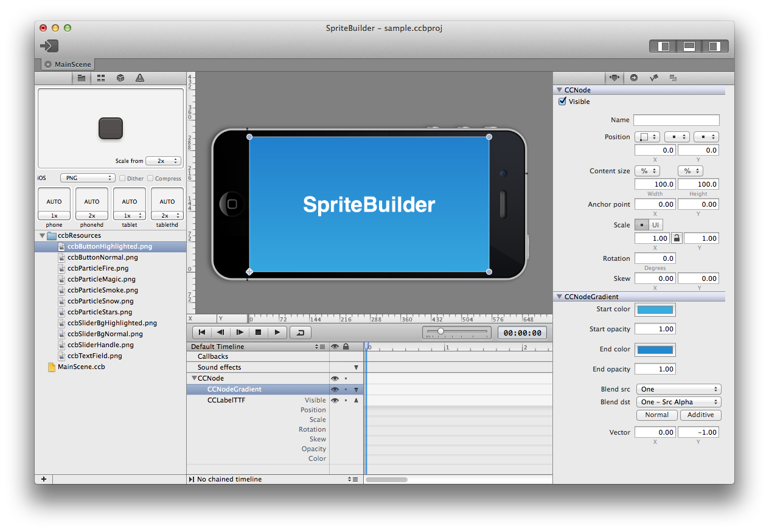This screenshot has height=532, width=769.
Task: Click the plus button under the file list
Action: (44, 479)
